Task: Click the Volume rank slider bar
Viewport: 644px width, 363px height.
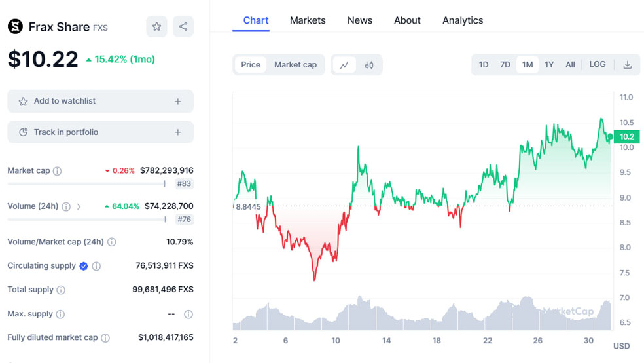Action: click(86, 220)
